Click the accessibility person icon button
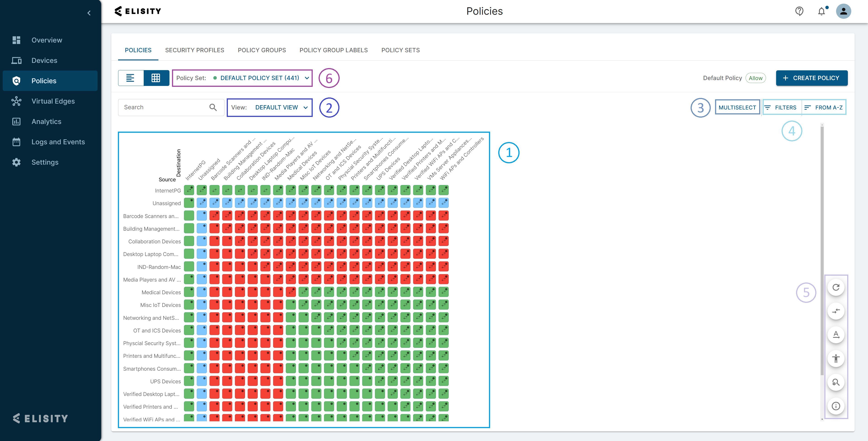 point(836,358)
